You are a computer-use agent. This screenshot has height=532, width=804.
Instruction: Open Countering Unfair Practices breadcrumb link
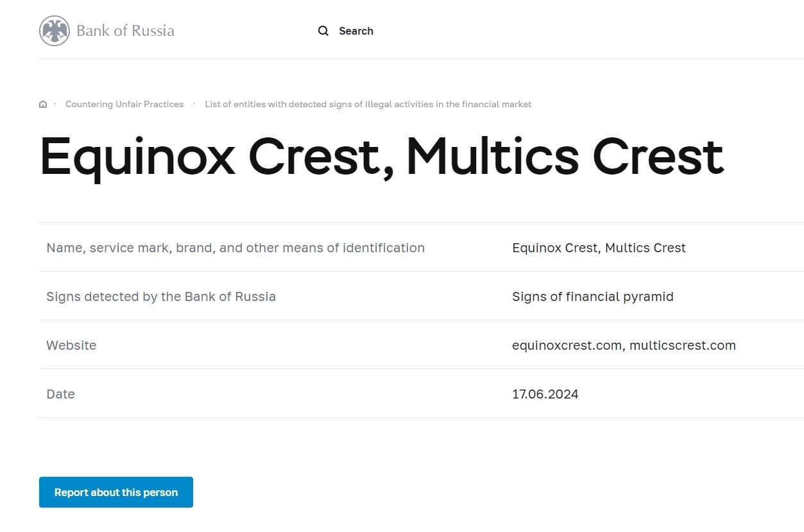pos(124,104)
